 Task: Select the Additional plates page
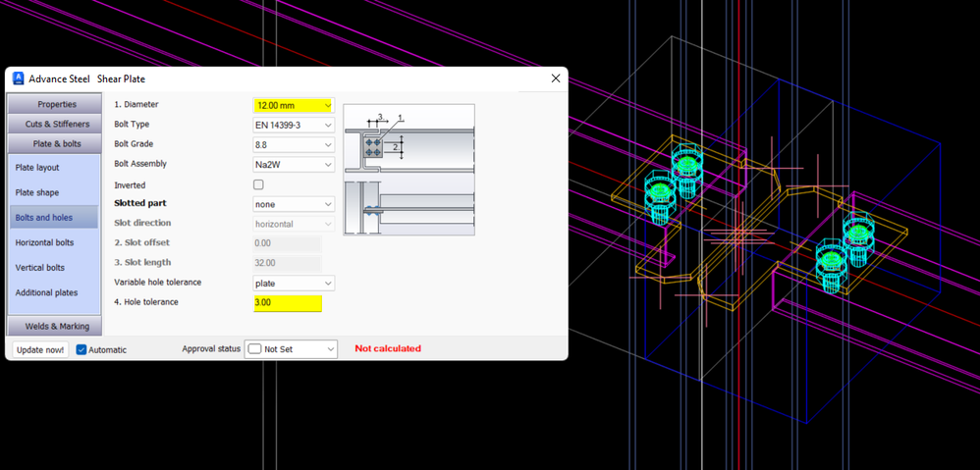pyautogui.click(x=54, y=292)
